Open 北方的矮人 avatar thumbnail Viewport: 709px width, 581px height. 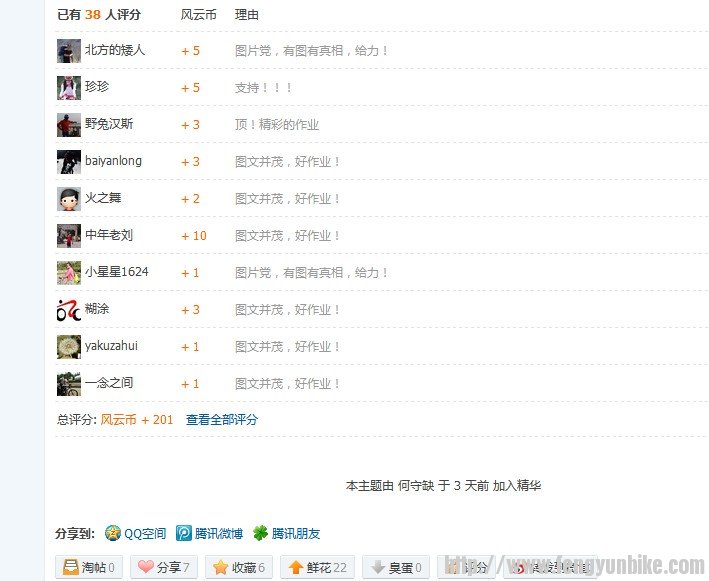click(69, 51)
